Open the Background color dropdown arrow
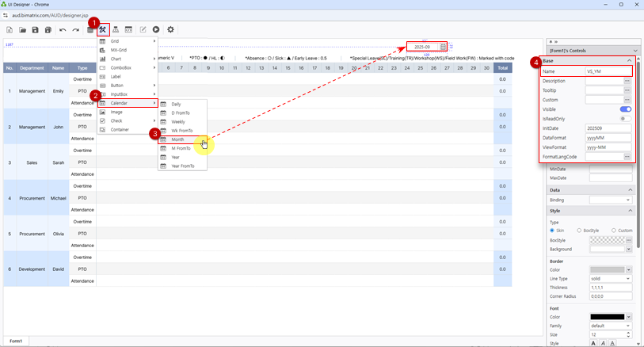The height and width of the screenshot is (347, 644). 628,250
